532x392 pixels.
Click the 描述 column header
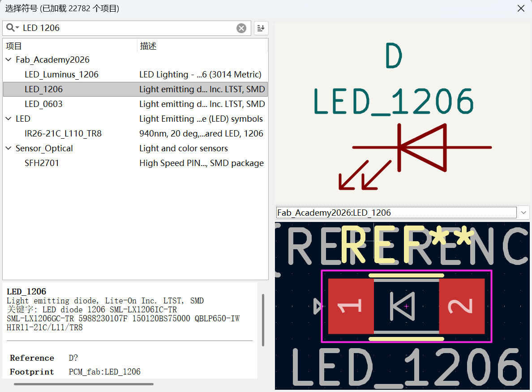coord(202,46)
